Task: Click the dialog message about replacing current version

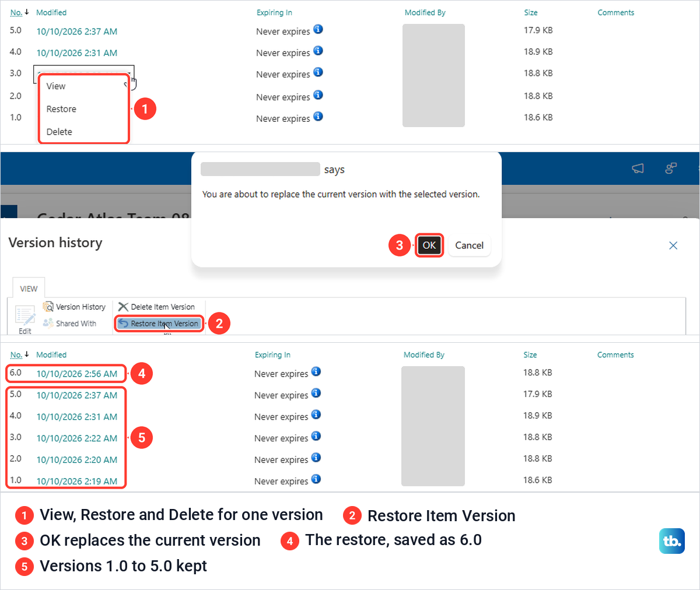Action: [341, 194]
